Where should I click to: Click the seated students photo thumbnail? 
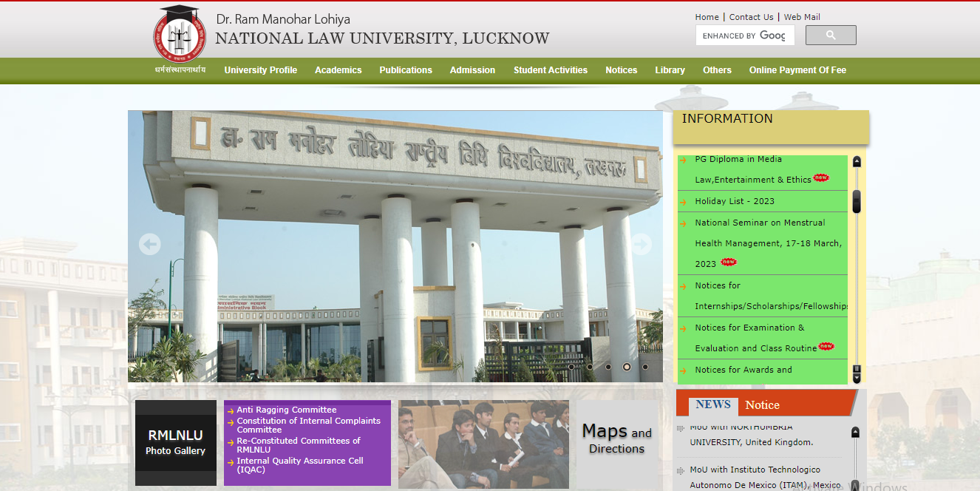(x=484, y=444)
